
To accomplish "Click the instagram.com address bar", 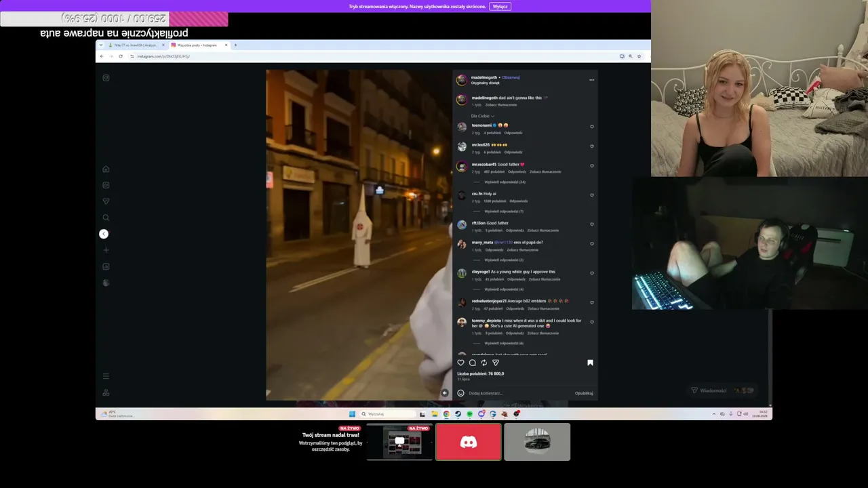I will (x=373, y=56).
